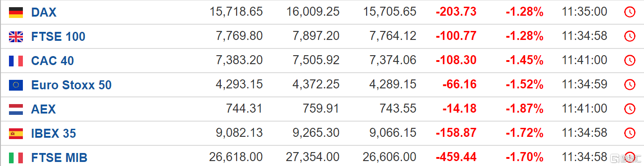Click the clock icon in CAC 40 row
This screenshot has height=166, width=644.
(630, 61)
